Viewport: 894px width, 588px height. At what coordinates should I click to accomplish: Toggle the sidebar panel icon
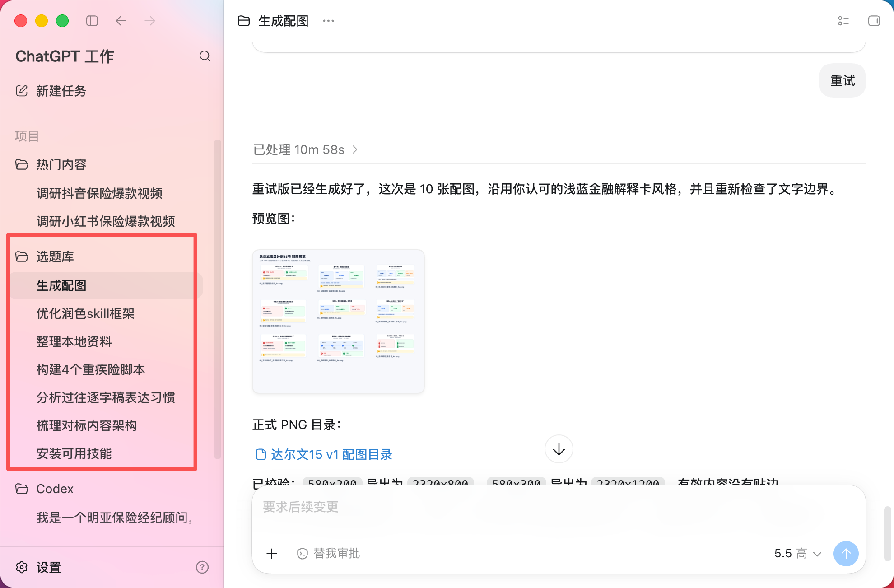click(92, 21)
